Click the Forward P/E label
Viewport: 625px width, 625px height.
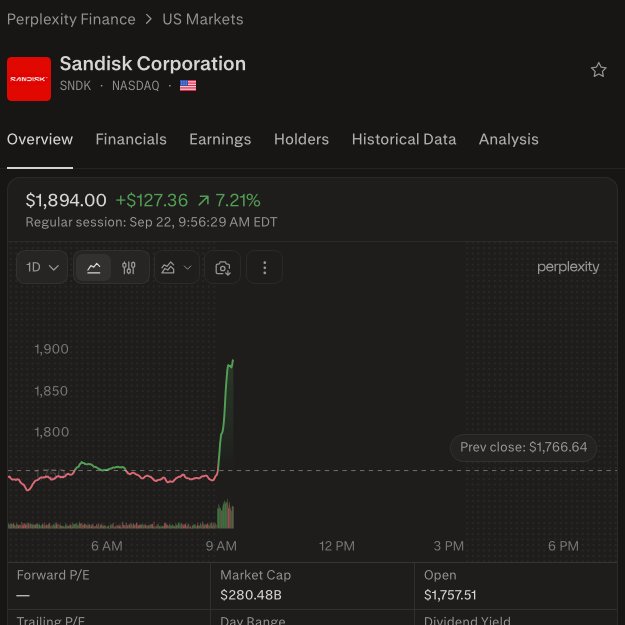(x=53, y=575)
